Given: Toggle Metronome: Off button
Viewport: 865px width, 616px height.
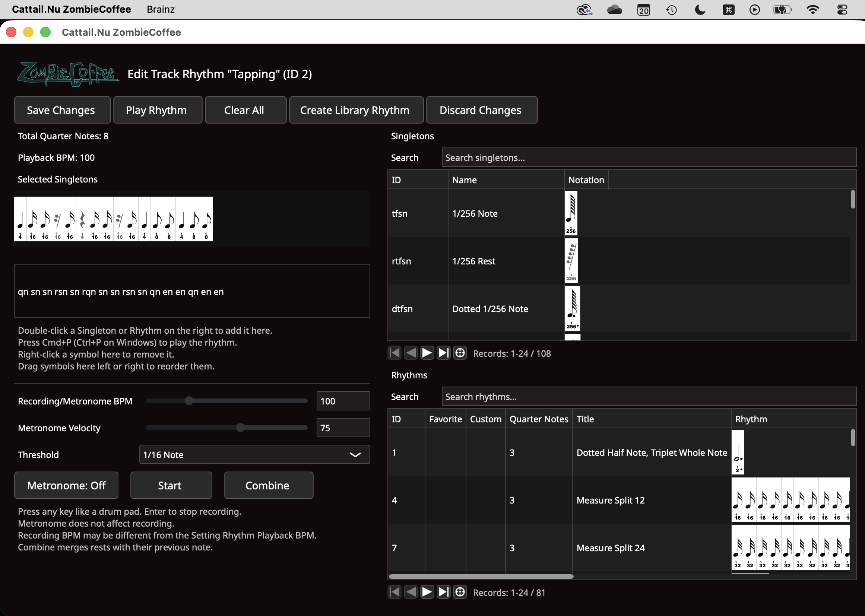Looking at the screenshot, I should tap(66, 486).
